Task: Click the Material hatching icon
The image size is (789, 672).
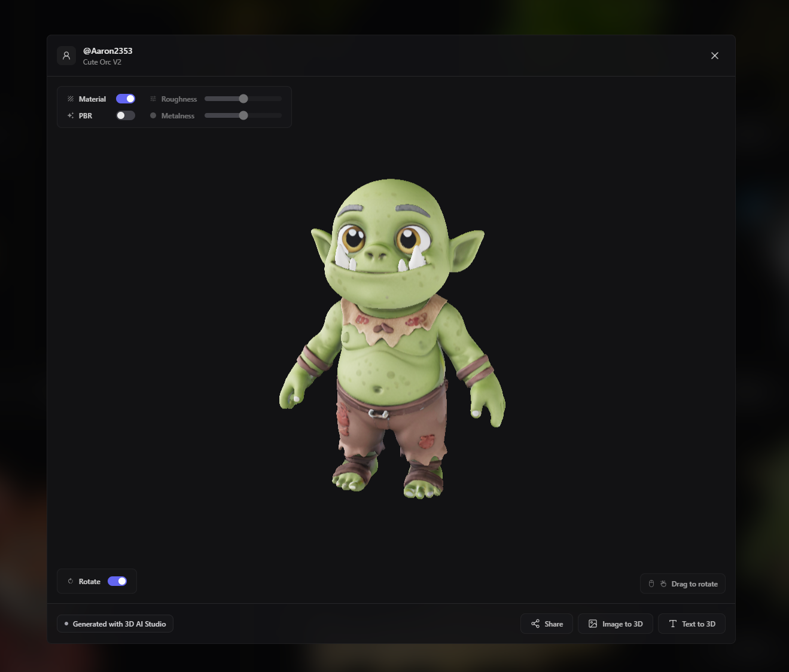Action: pos(70,99)
